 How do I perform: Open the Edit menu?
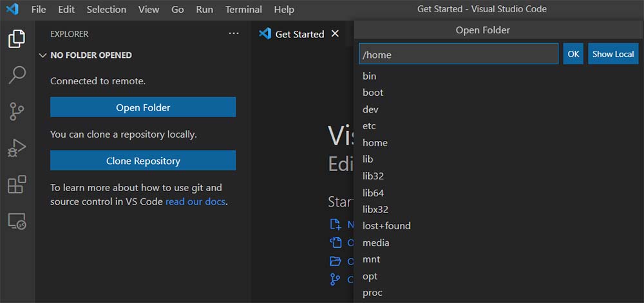[x=66, y=9]
